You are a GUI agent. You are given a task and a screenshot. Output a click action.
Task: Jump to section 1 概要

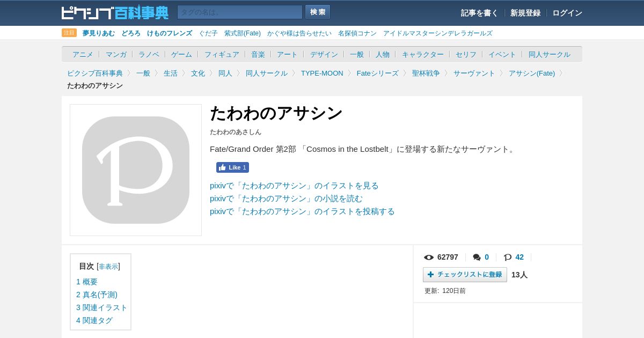coord(87,282)
